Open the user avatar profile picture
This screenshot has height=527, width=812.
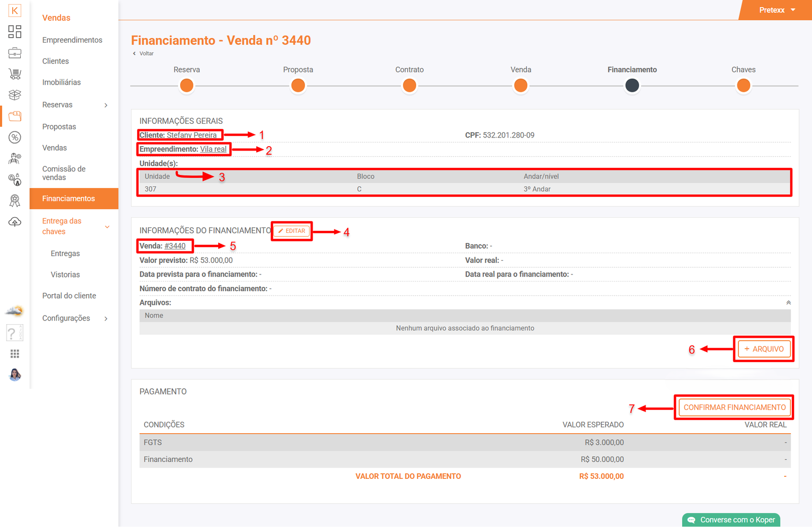[15, 375]
